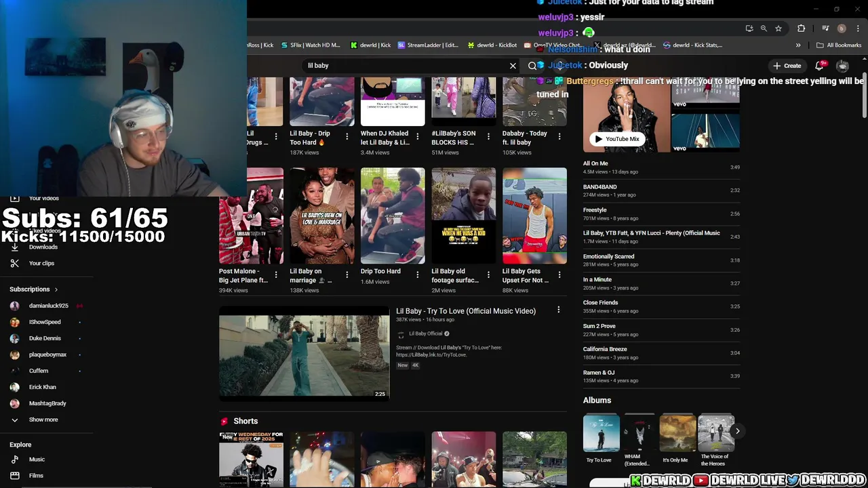Screen dimensions: 868x488
Task: Open the StreamLadder bookmark
Action: (428, 45)
